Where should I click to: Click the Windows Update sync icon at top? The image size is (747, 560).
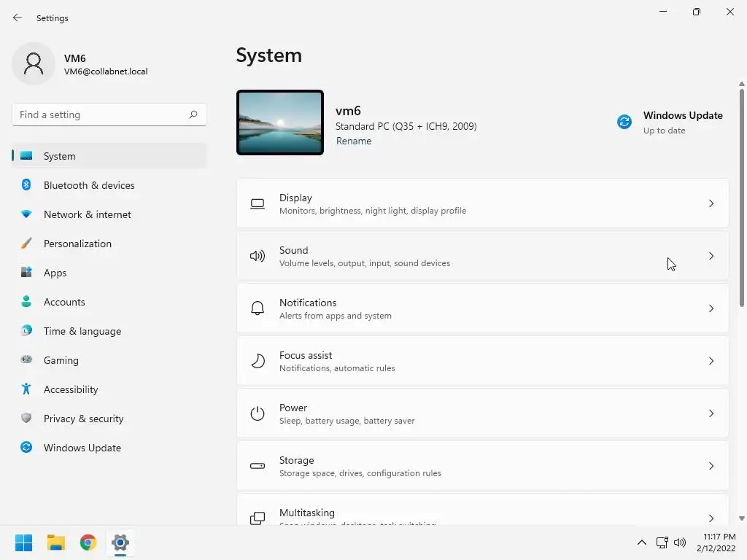pyautogui.click(x=624, y=122)
